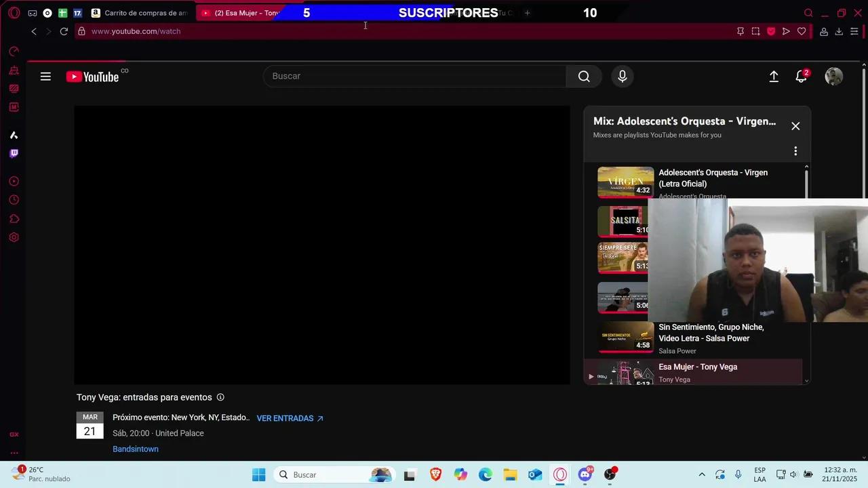
Task: Open the YouTube account avatar menu
Action: (834, 77)
